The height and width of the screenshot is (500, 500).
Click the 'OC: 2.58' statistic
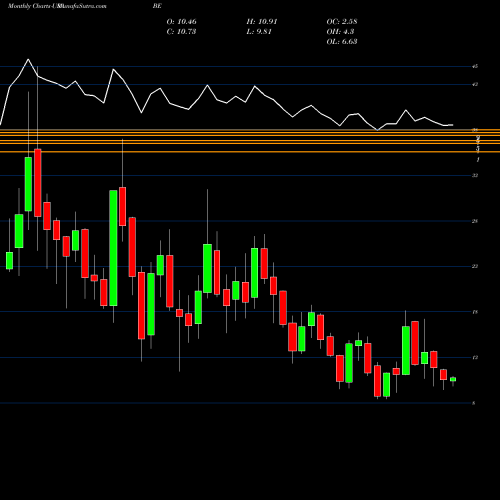[342, 22]
